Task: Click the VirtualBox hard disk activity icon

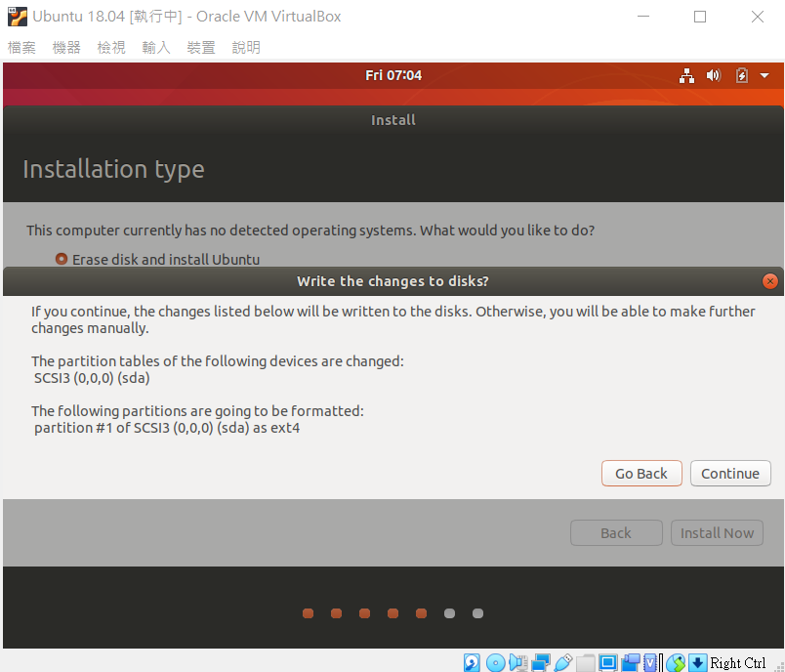Action: pos(472,662)
